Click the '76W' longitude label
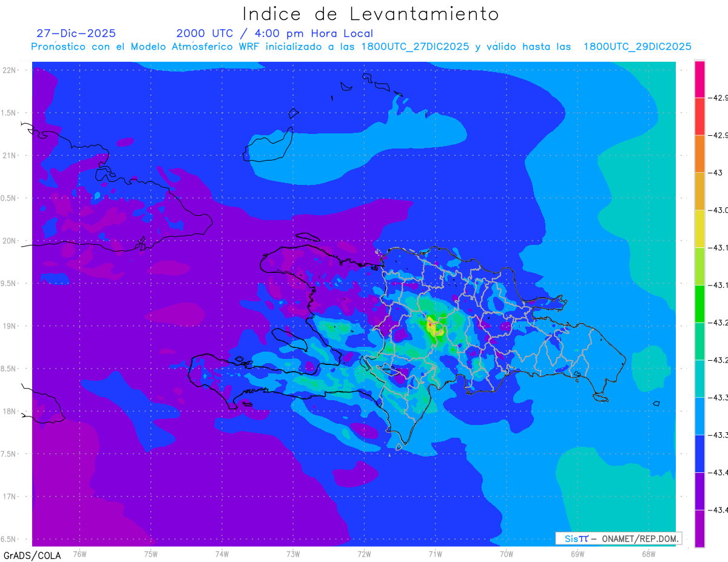 (x=79, y=554)
